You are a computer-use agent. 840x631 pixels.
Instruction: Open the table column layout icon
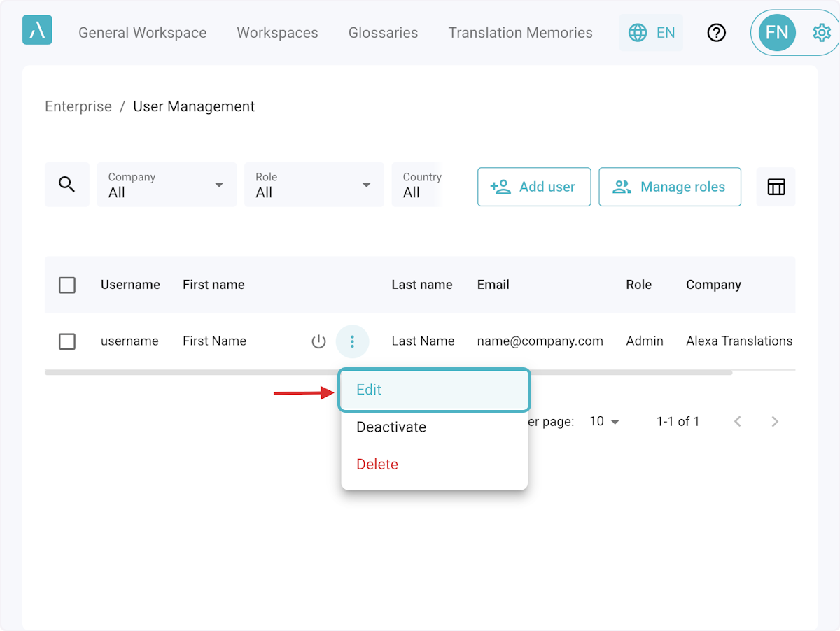coord(776,187)
